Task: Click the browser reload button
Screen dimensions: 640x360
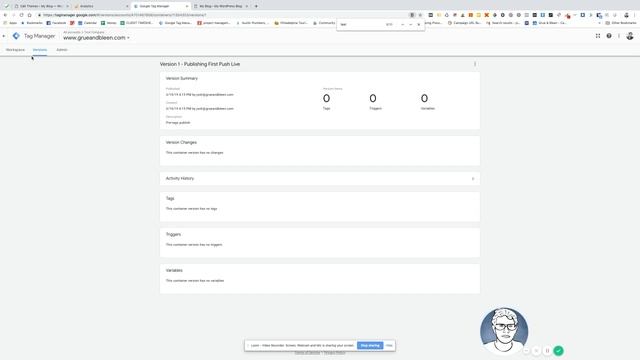Action: [21, 15]
